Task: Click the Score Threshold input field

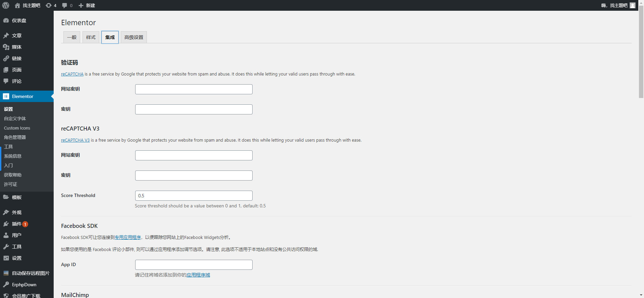Action: (x=194, y=196)
